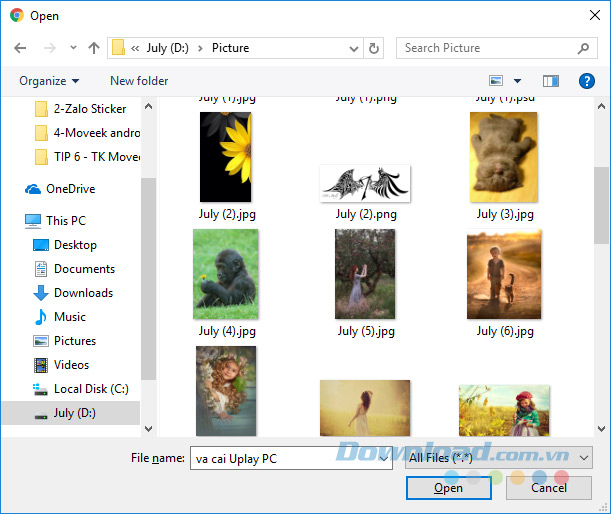The width and height of the screenshot is (611, 514).
Task: Click the search magnifier icon
Action: 584,48
